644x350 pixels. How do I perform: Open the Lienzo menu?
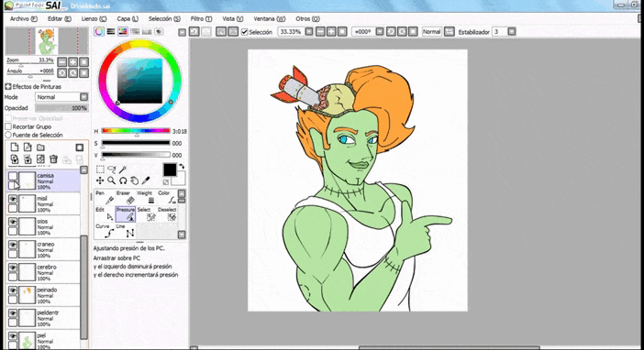click(94, 19)
